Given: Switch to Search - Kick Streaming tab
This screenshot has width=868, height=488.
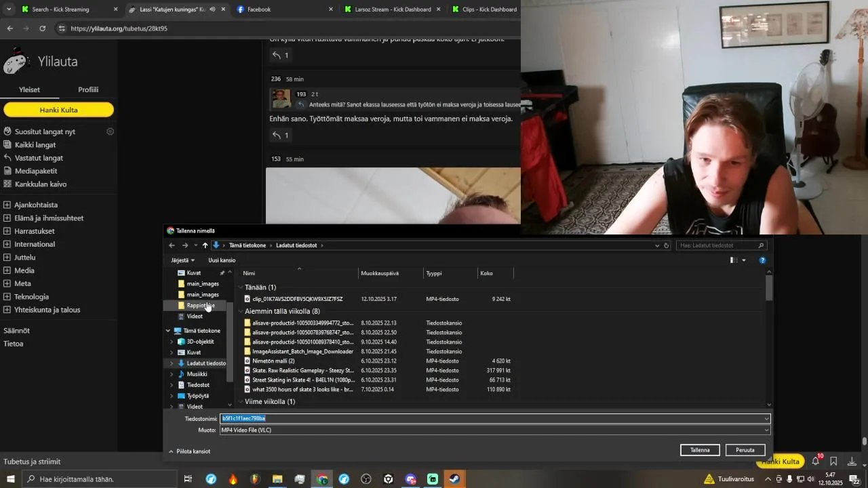Looking at the screenshot, I should pos(68,9).
